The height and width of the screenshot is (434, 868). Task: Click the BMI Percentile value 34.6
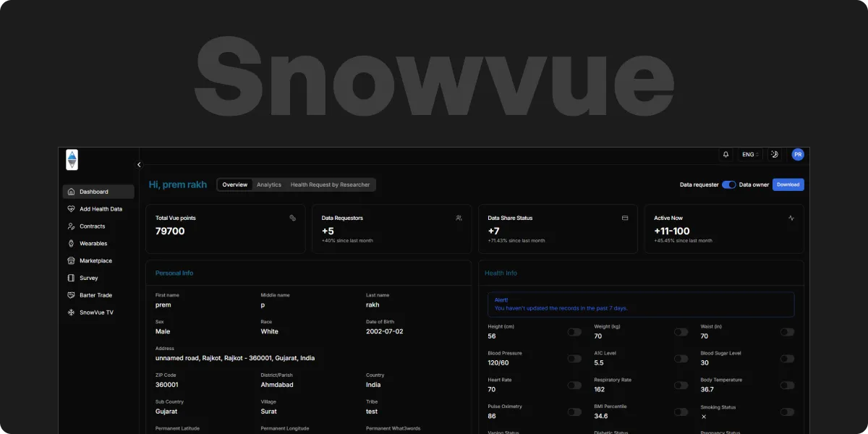(x=601, y=417)
